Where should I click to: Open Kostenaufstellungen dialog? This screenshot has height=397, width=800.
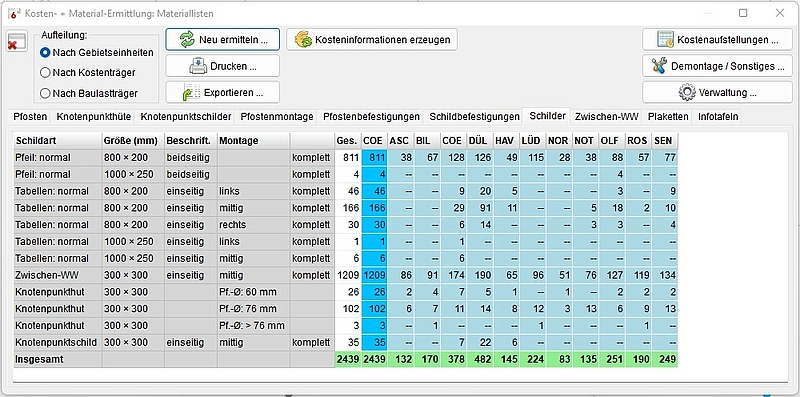717,39
